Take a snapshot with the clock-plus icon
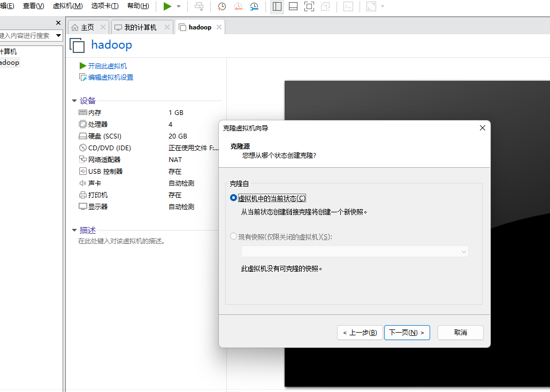The height and width of the screenshot is (392, 550). [x=221, y=6]
